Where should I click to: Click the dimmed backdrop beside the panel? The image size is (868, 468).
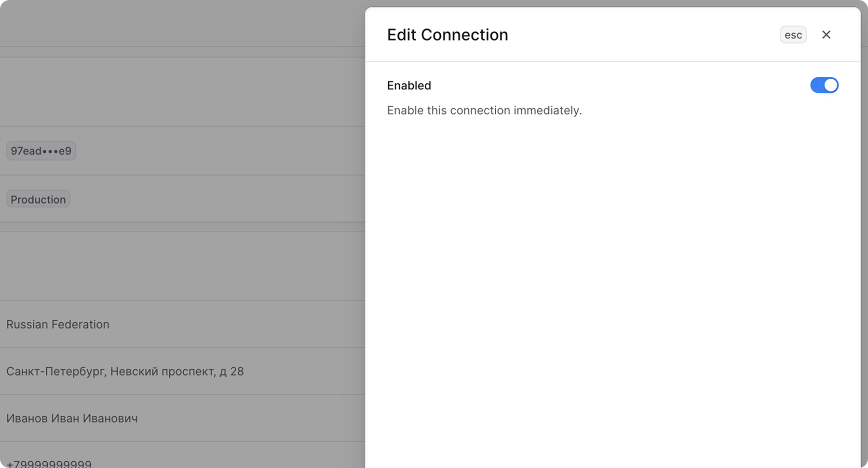[x=193, y=92]
